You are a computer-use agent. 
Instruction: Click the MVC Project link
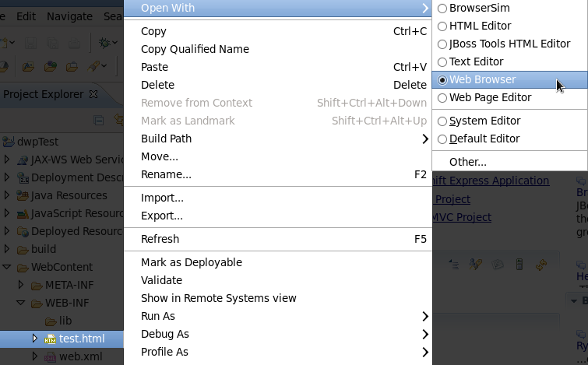tap(461, 217)
